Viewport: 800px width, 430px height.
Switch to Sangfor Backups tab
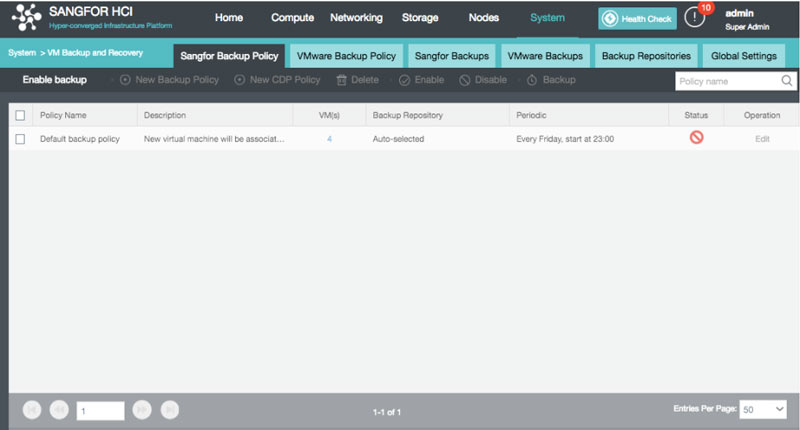click(452, 56)
